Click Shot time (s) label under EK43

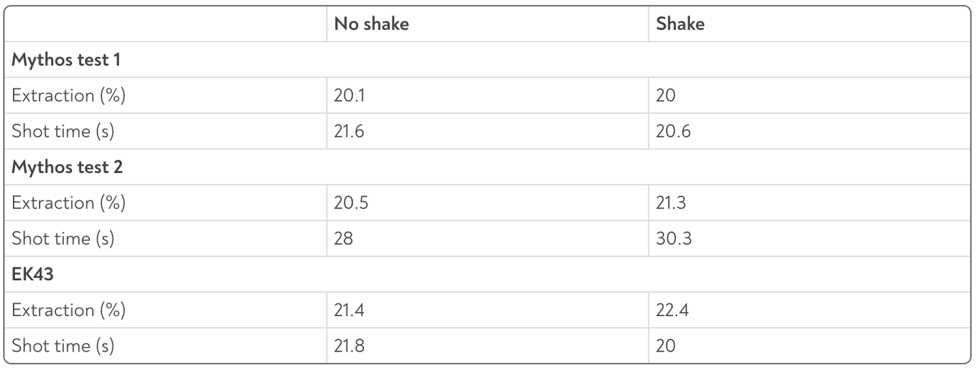click(x=63, y=346)
